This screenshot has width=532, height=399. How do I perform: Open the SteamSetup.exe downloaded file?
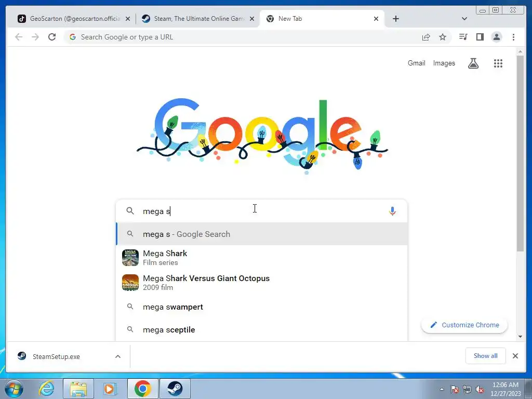56,356
